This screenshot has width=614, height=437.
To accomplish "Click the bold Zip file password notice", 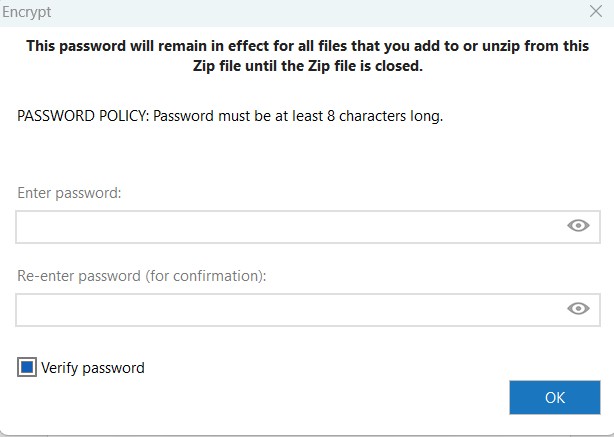I will coord(307,56).
